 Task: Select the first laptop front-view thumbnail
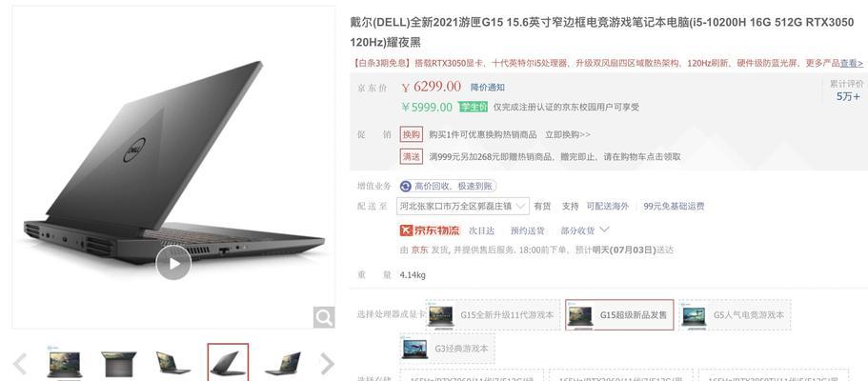(x=65, y=364)
